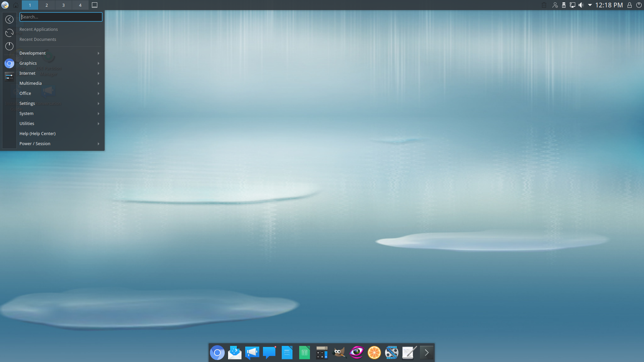Open the Utilities category
644x362 pixels.
[x=60, y=124]
